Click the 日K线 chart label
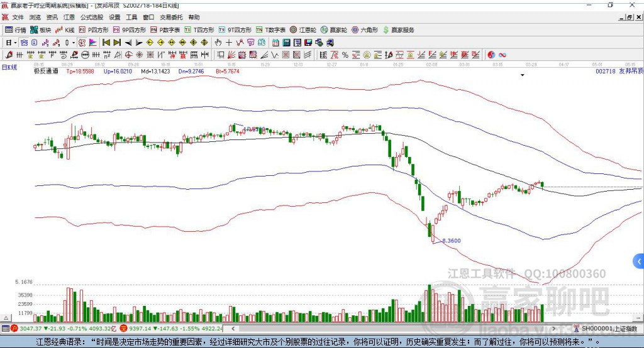644x348 pixels. 9,67
